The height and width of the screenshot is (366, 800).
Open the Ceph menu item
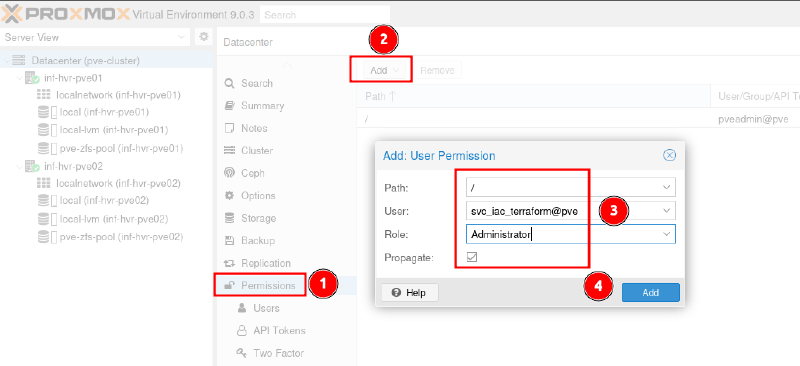tap(286, 173)
